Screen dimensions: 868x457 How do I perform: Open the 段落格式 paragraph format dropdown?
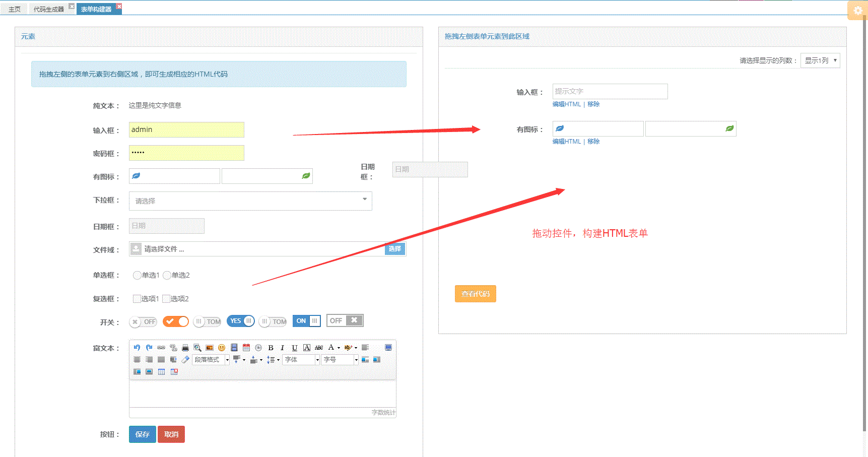coord(211,360)
